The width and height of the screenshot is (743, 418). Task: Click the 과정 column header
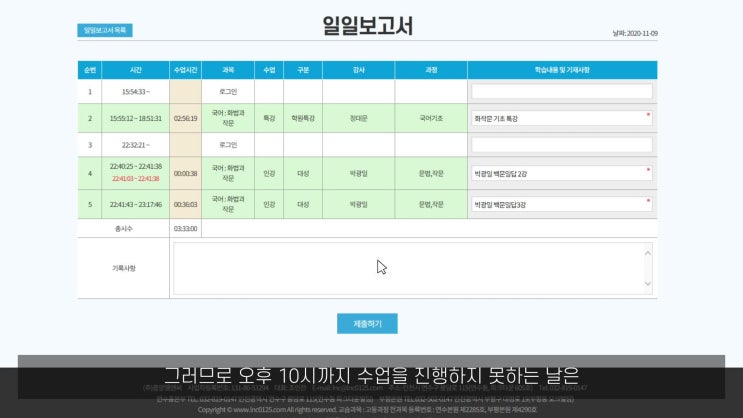(x=431, y=70)
